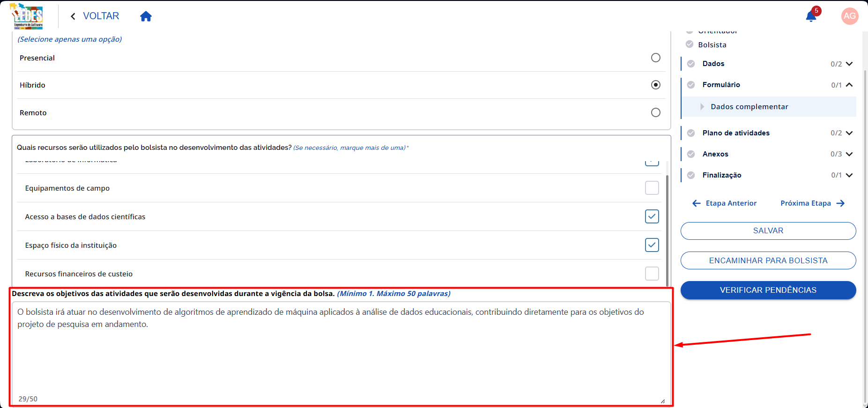868x408 pixels.
Task: Open notifications bell with 5 alerts
Action: click(x=811, y=16)
